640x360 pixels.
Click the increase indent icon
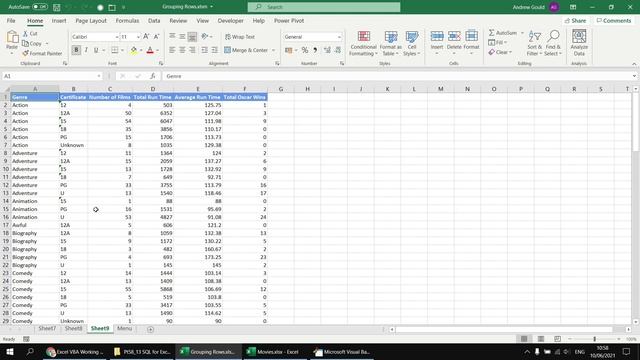[x=214, y=50]
